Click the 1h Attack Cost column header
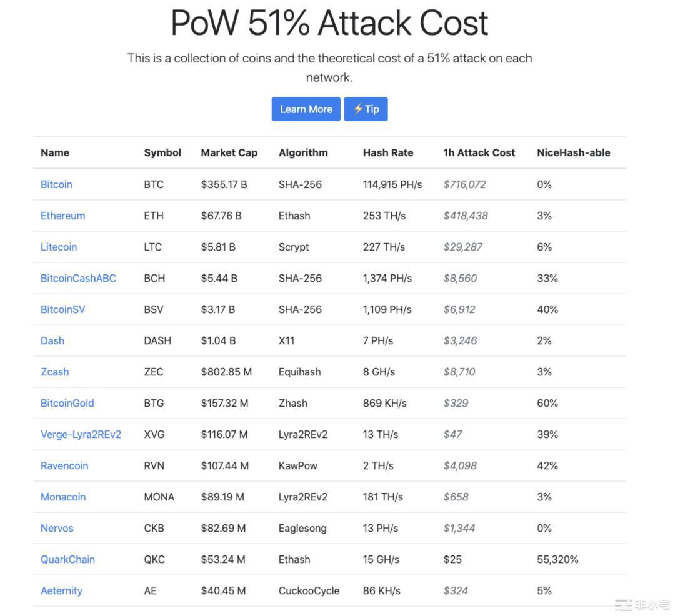675x616 pixels. (479, 152)
